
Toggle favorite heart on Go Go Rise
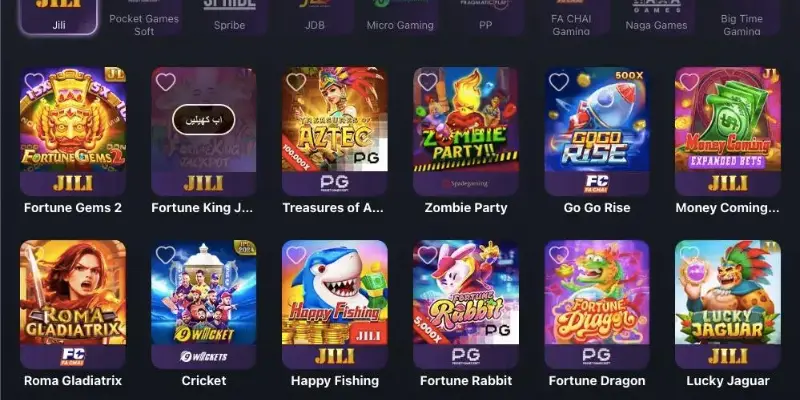click(559, 82)
